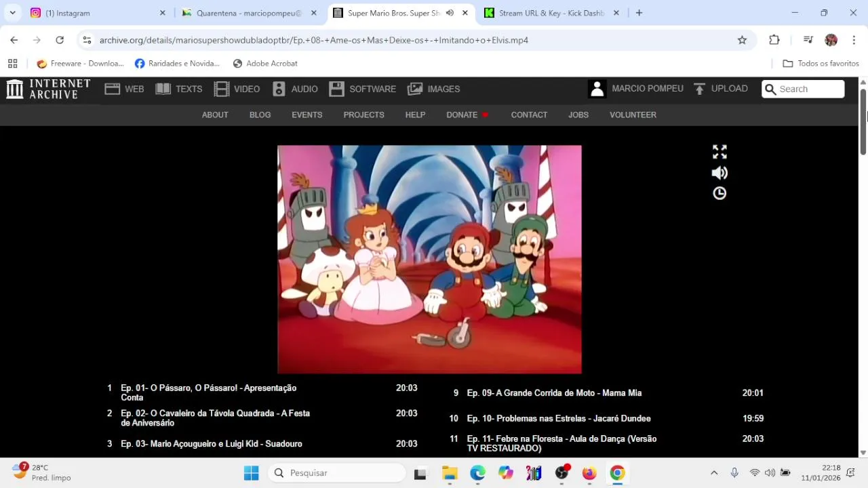The height and width of the screenshot is (488, 868).
Task: Click the address bar URL
Action: (x=313, y=40)
